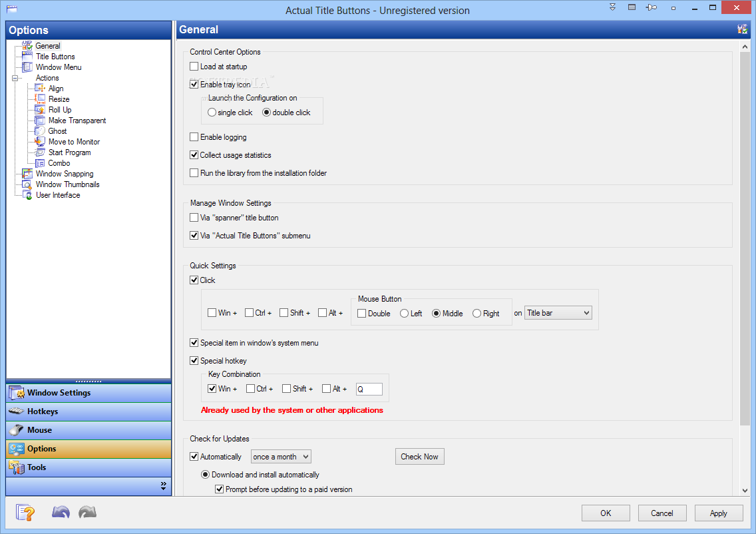Select the Options panel
756x534 pixels.
click(89, 449)
